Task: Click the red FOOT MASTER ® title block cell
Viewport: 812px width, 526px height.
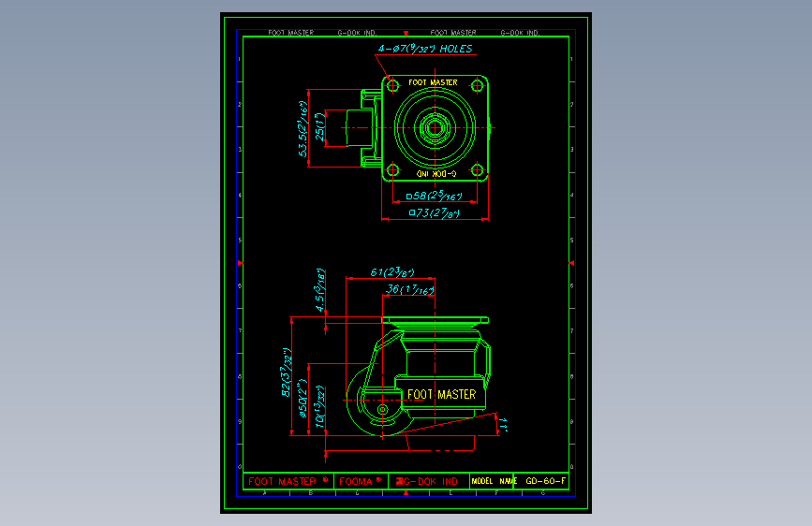Action: tap(288, 481)
